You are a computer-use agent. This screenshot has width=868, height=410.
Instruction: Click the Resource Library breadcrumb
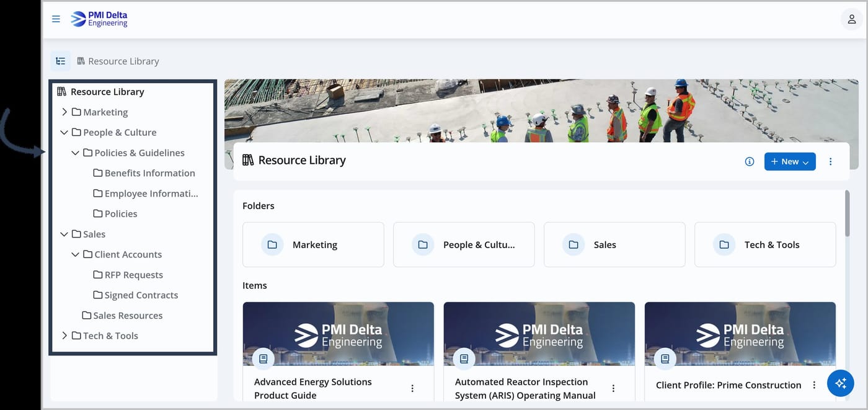pos(118,61)
